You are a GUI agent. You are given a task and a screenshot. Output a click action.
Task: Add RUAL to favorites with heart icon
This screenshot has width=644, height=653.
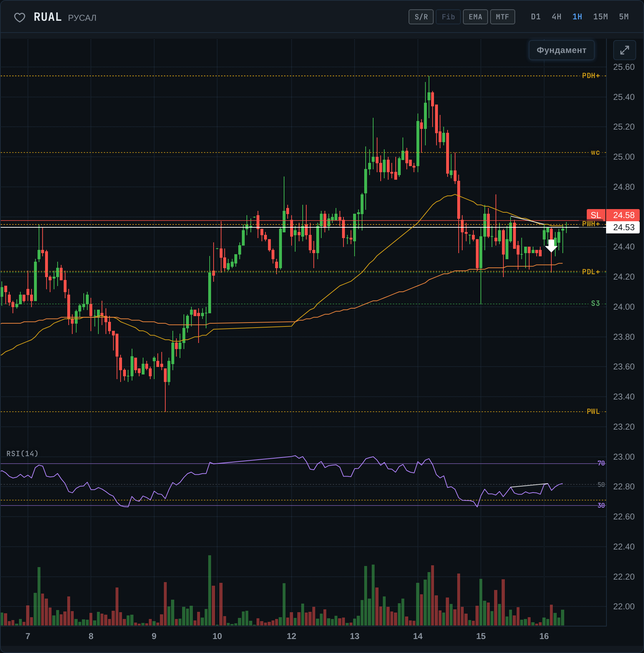[20, 17]
